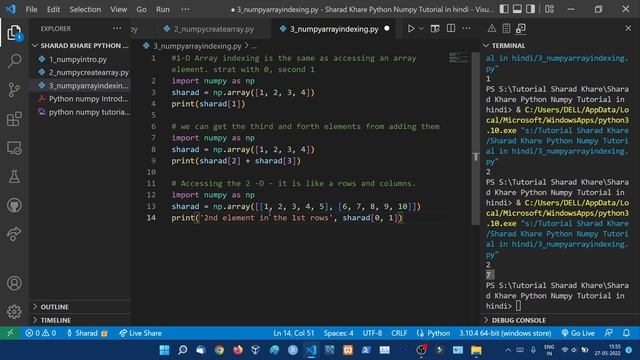Run the Python file with play button

click(x=411, y=29)
